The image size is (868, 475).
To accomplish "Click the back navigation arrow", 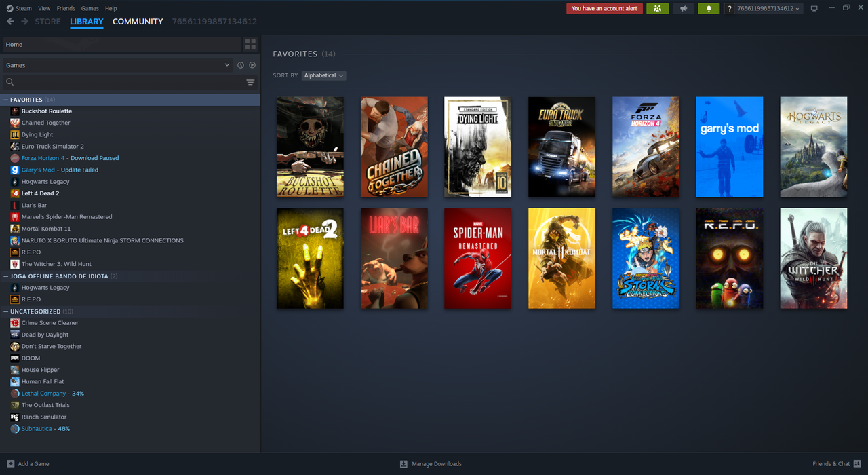I will [x=10, y=22].
